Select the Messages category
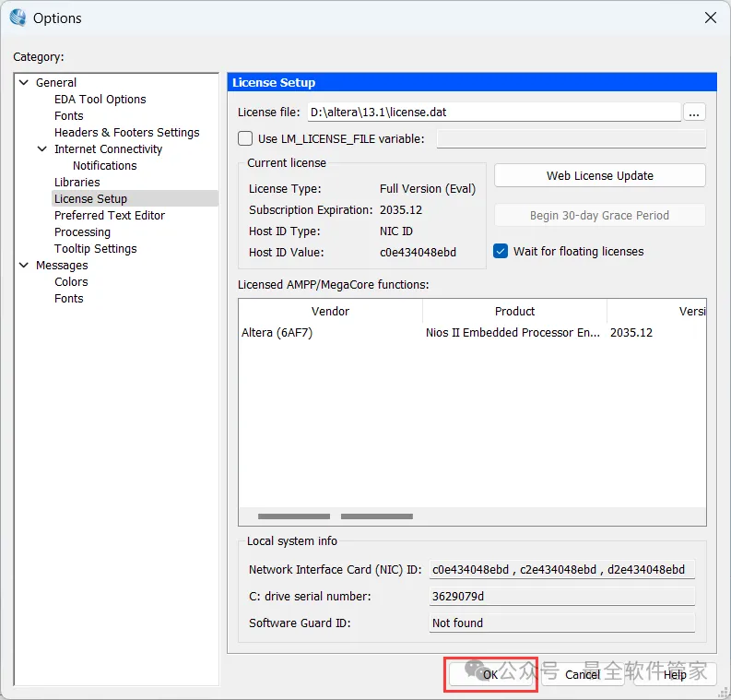 coord(62,266)
